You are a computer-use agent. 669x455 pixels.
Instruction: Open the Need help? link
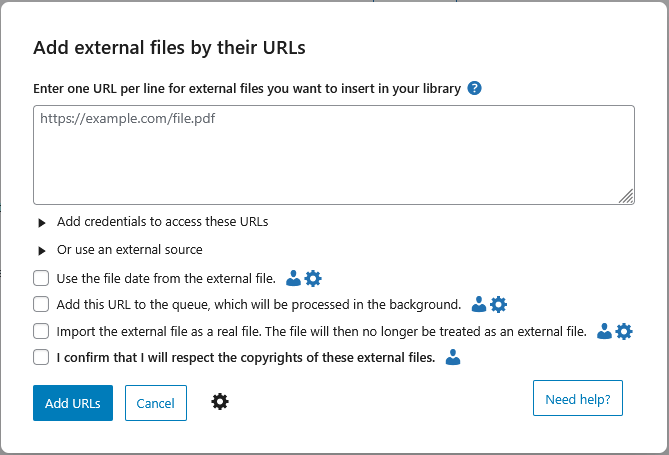tap(578, 398)
